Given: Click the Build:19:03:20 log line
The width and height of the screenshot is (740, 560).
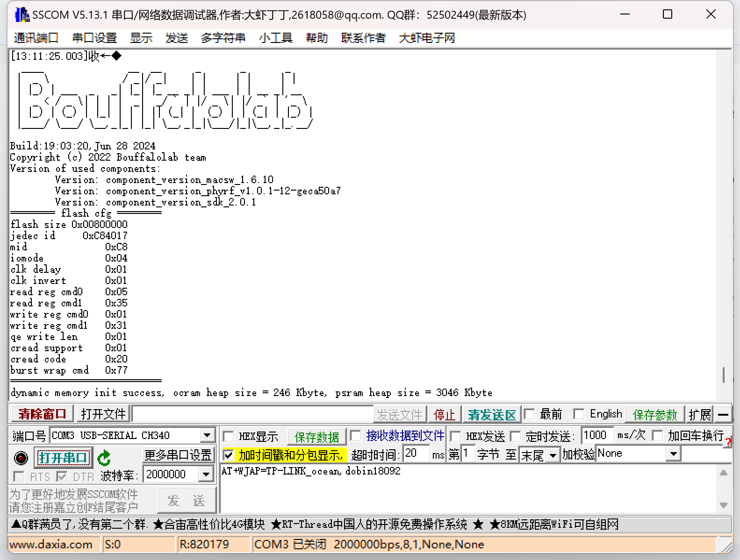Looking at the screenshot, I should click(x=83, y=146).
